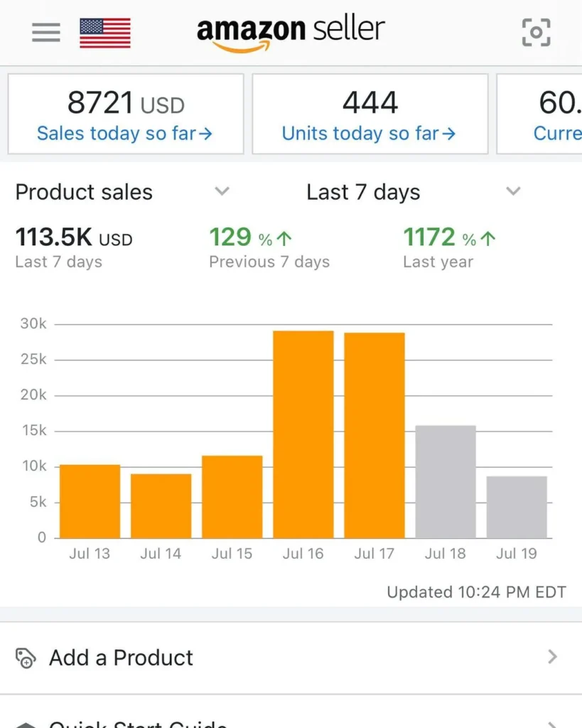Image resolution: width=582 pixels, height=728 pixels.
Task: Tap the gray Jul 19 bar
Action: 517,507
